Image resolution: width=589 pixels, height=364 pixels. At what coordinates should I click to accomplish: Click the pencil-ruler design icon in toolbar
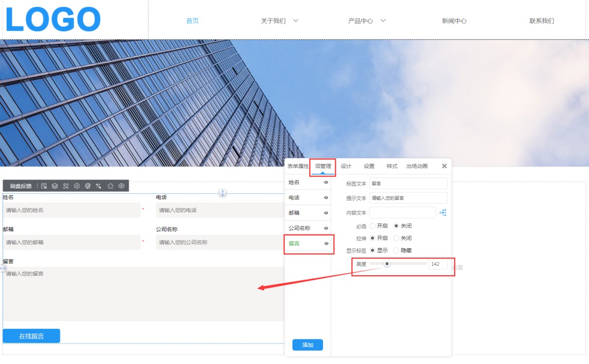66,186
